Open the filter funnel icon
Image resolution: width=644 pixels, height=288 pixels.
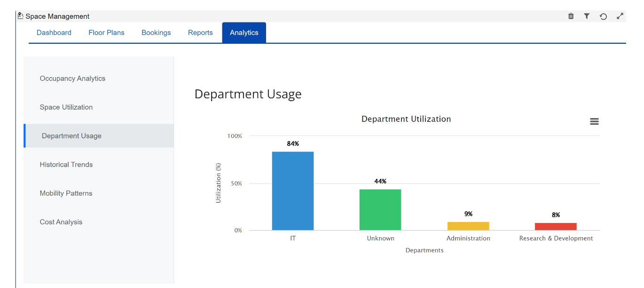click(x=587, y=16)
